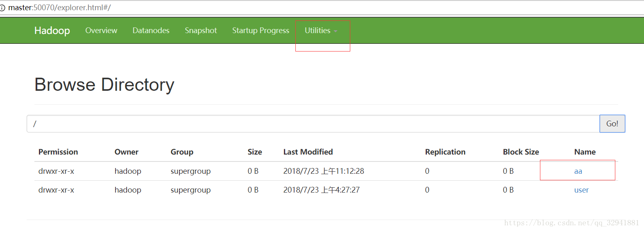The height and width of the screenshot is (231, 644).
Task: Select timestamp 2018/7/23 上午11:12:28
Action: (x=324, y=171)
